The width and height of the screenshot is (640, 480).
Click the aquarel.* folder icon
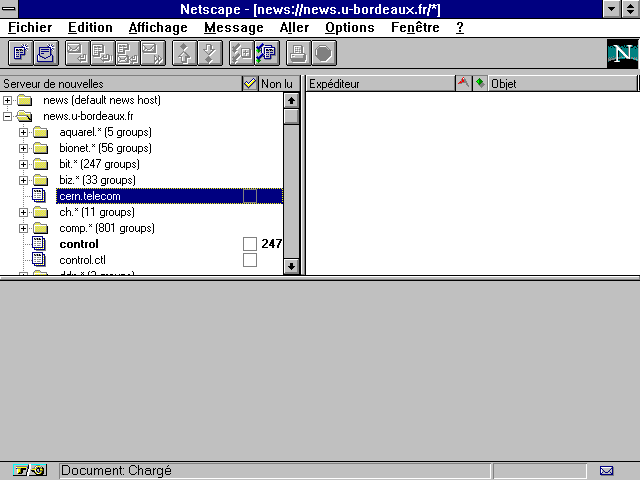point(40,132)
